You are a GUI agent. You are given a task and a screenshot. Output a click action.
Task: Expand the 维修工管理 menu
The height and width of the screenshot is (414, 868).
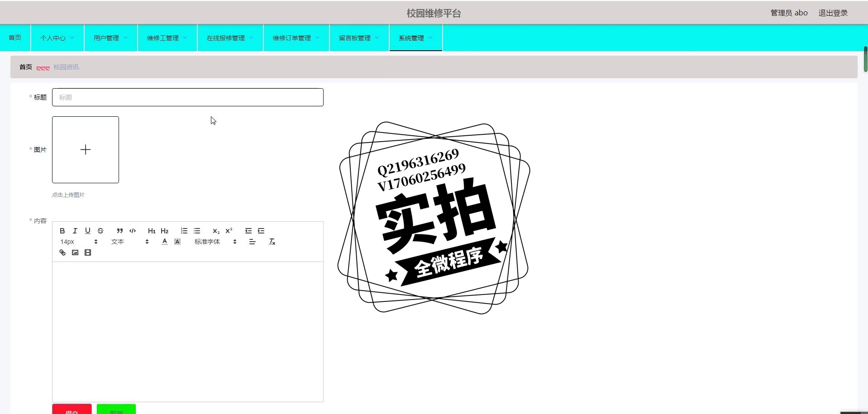click(x=167, y=38)
